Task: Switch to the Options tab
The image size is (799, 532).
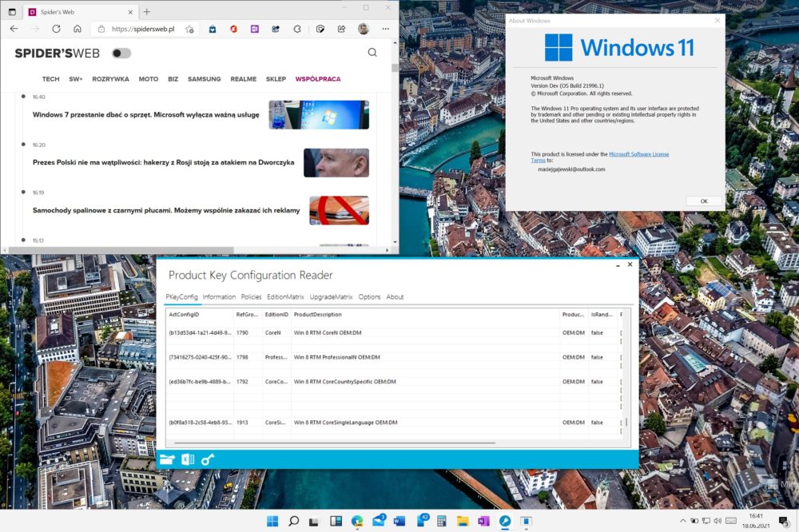Action: [369, 296]
